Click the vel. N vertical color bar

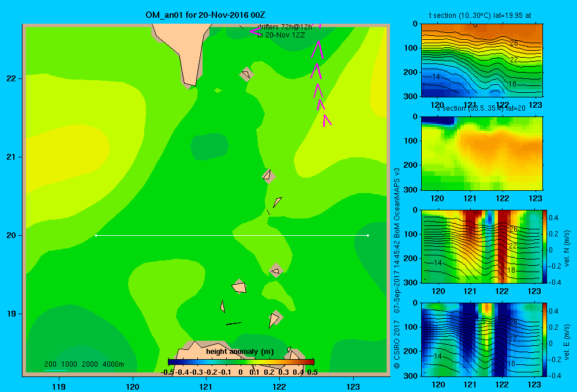pyautogui.click(x=545, y=246)
